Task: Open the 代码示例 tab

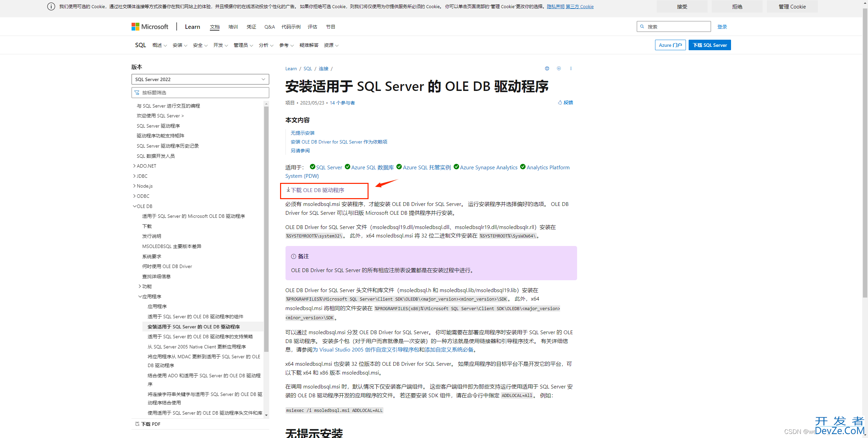Action: point(291,27)
